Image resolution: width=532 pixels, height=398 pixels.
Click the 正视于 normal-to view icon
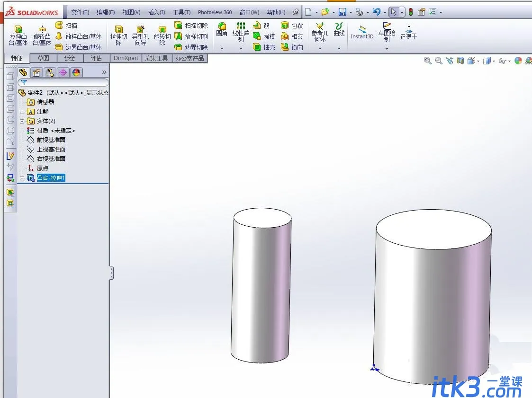[408, 32]
